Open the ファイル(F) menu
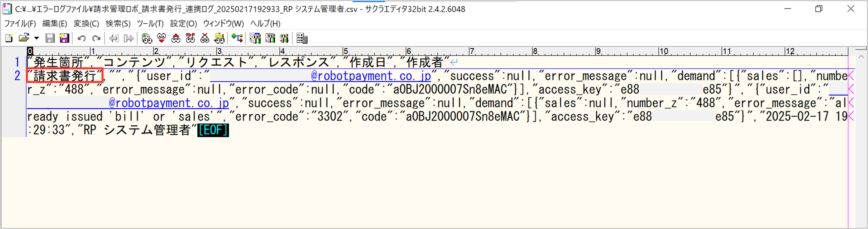 (20, 24)
